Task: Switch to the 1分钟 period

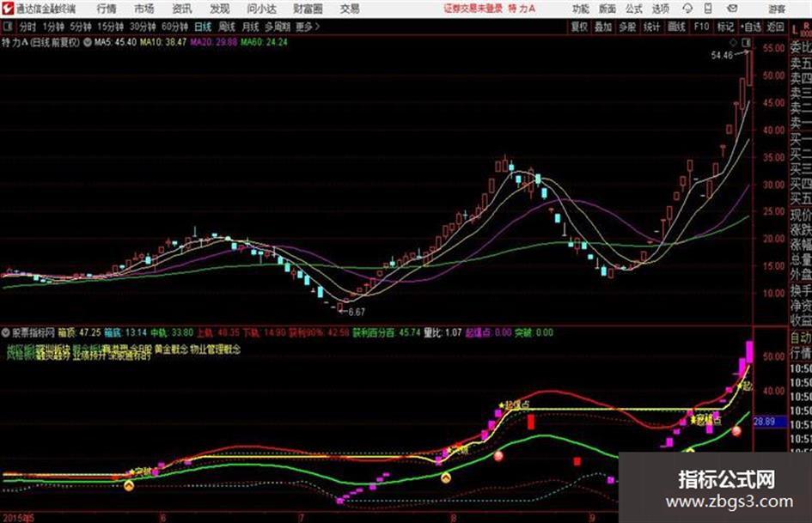Action: click(x=52, y=27)
